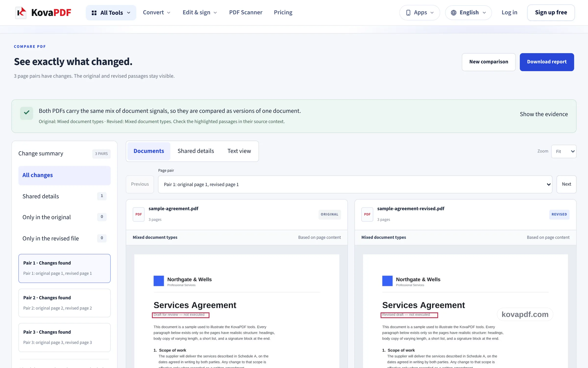Select Only in the original filter
The height and width of the screenshot is (368, 588).
coord(64,217)
